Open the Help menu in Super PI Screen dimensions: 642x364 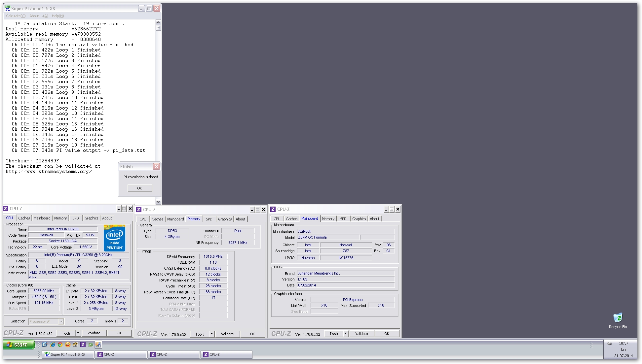click(x=58, y=16)
